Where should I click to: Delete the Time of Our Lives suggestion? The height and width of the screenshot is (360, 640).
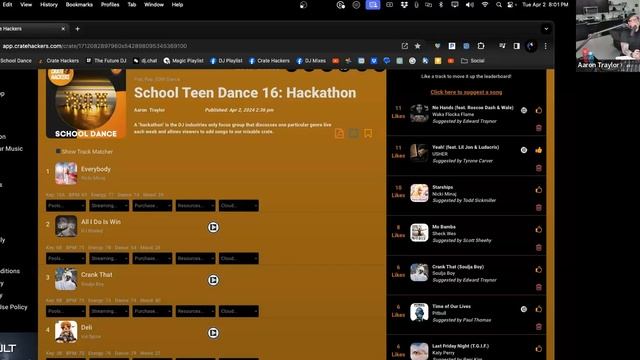pos(539,327)
